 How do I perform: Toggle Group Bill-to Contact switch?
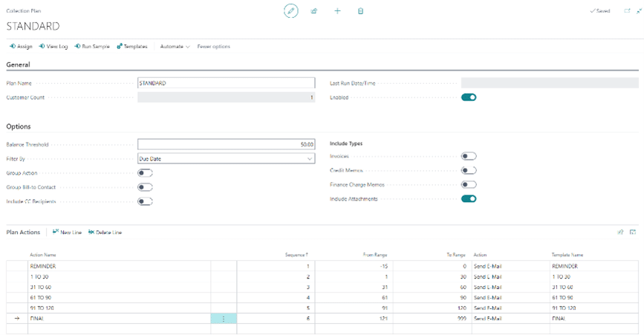pyautogui.click(x=145, y=187)
